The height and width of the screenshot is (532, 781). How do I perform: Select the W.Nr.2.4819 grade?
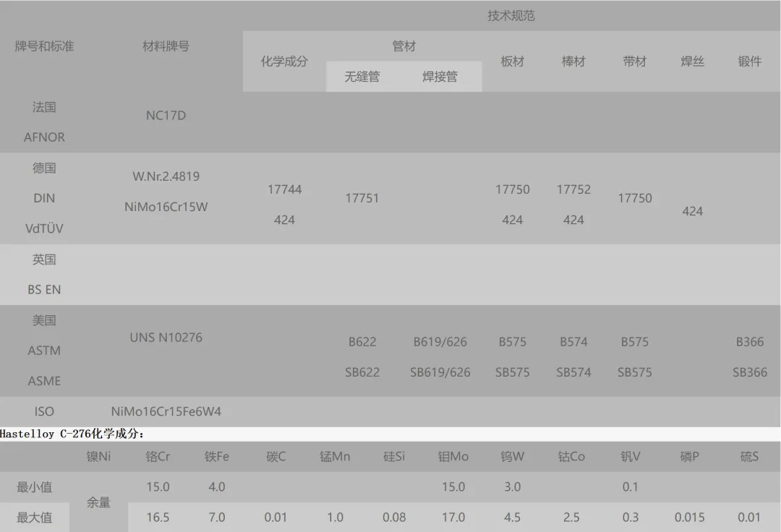(166, 176)
